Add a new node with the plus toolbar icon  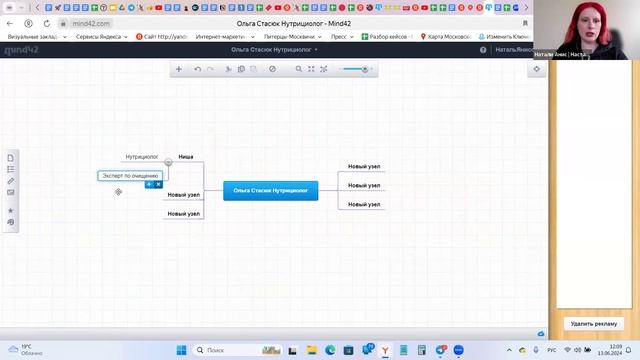point(179,69)
